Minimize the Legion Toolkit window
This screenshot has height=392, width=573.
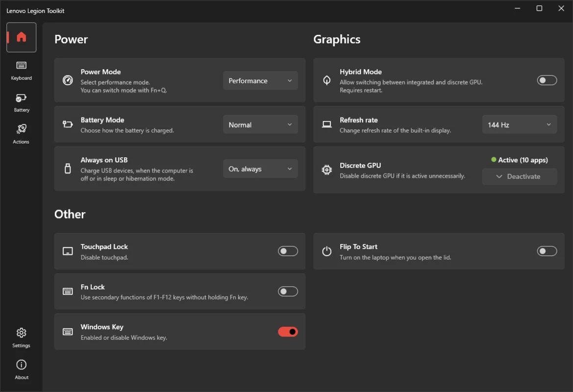click(x=518, y=8)
